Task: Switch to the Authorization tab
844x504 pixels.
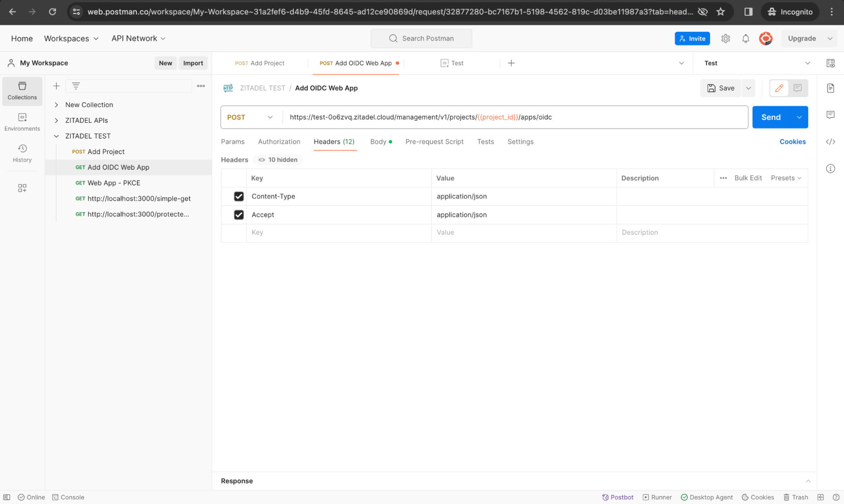Action: tap(279, 142)
